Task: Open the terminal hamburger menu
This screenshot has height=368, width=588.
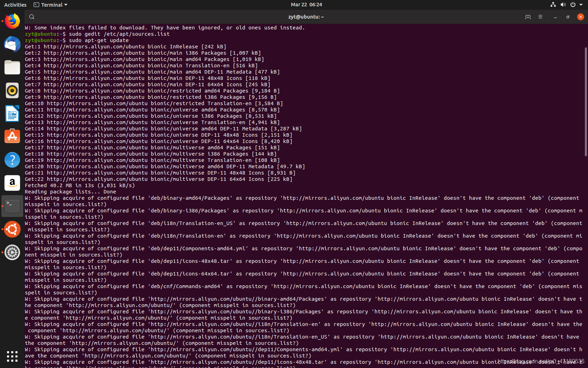Action: click(540, 17)
